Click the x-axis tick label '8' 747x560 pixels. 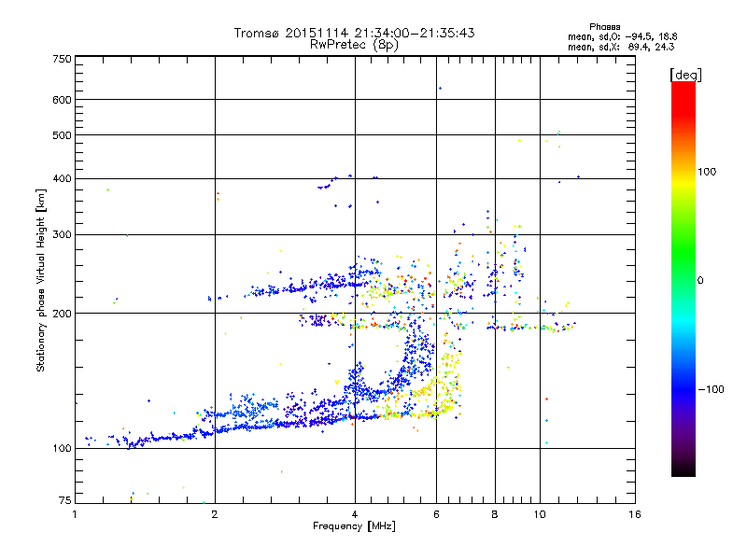(495, 514)
